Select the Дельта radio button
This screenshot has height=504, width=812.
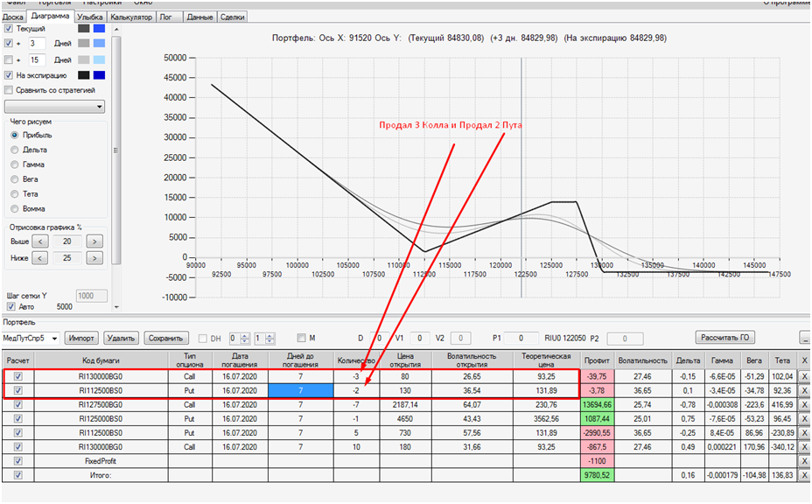pos(15,150)
